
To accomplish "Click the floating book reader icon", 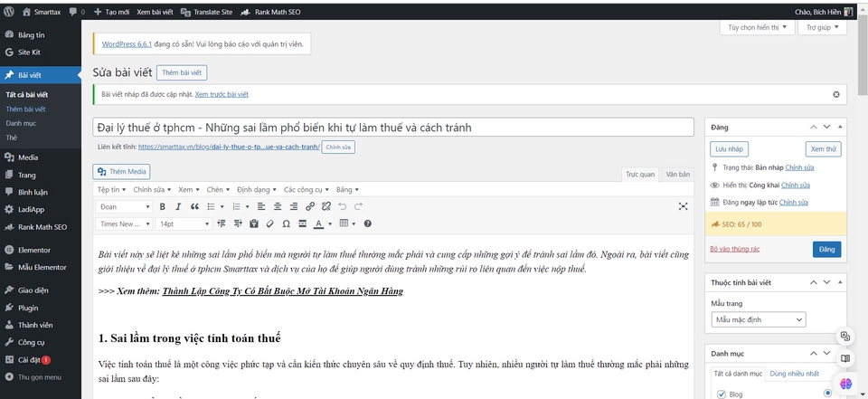I will click(x=845, y=358).
